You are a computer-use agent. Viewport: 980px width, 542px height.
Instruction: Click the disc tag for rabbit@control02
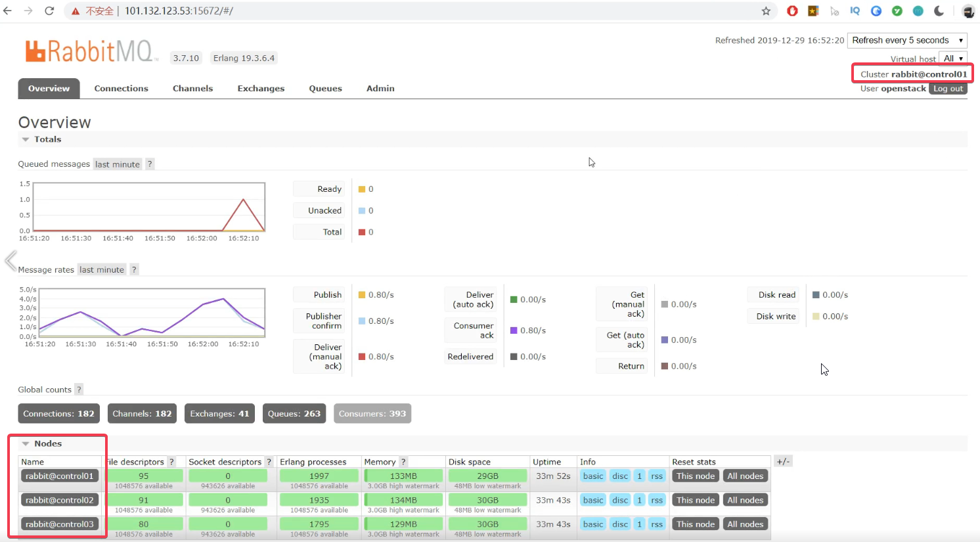(620, 500)
